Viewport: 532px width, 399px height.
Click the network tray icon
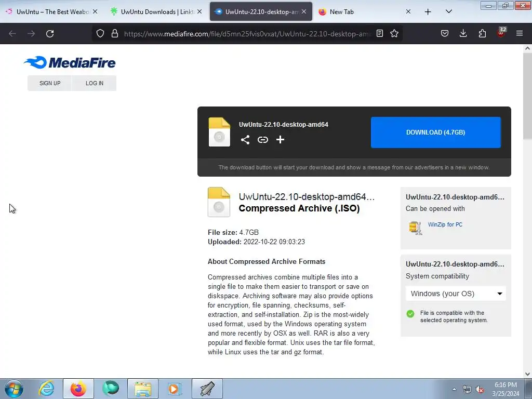tap(467, 390)
